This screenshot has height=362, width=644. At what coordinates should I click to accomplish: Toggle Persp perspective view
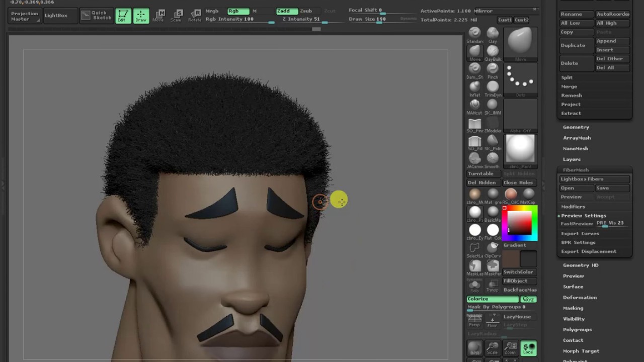[x=474, y=321]
